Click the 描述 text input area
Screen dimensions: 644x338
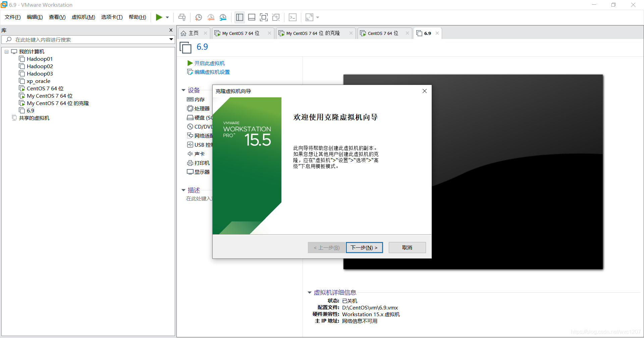tap(199, 199)
